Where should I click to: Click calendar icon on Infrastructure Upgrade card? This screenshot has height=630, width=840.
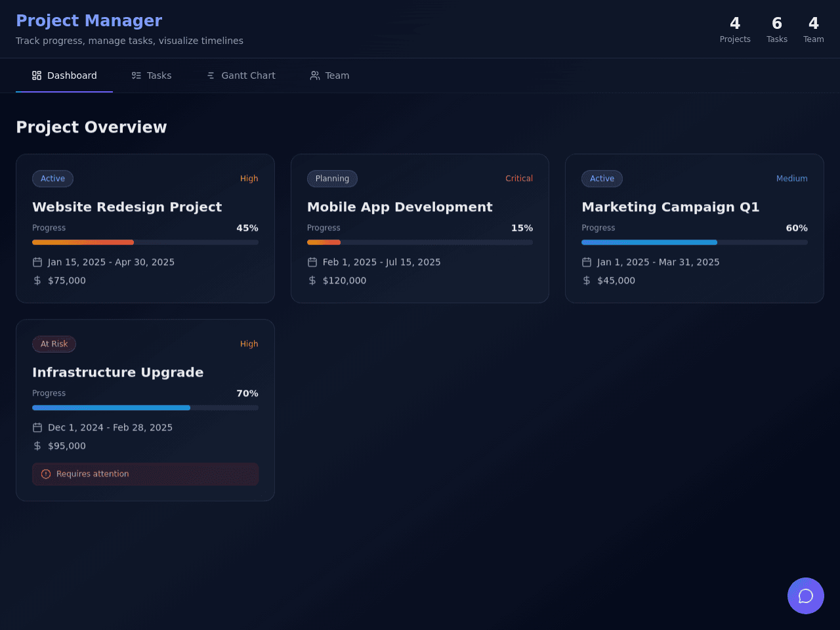[37, 427]
